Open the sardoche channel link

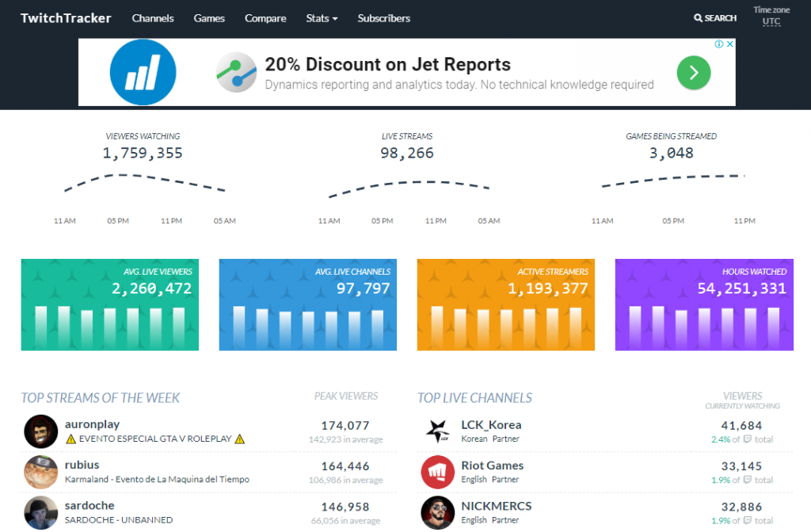tap(89, 506)
